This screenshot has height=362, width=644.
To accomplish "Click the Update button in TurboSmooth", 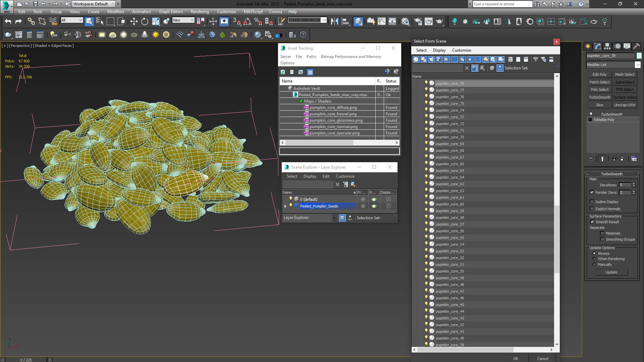I will pyautogui.click(x=611, y=272).
